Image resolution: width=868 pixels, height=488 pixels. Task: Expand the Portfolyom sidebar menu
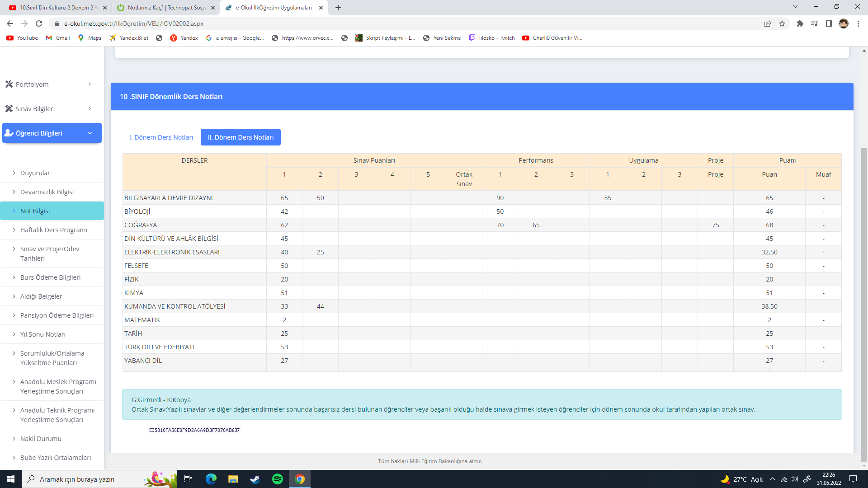[x=49, y=84]
